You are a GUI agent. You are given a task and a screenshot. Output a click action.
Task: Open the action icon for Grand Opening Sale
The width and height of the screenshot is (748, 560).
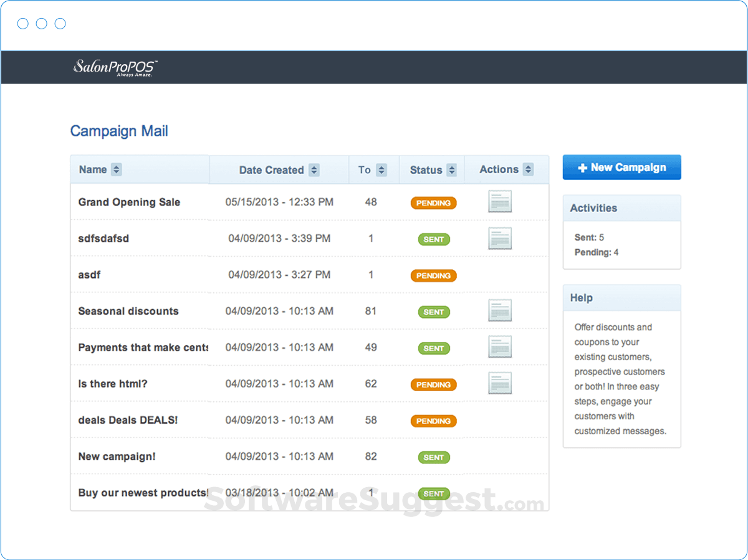pos(500,202)
